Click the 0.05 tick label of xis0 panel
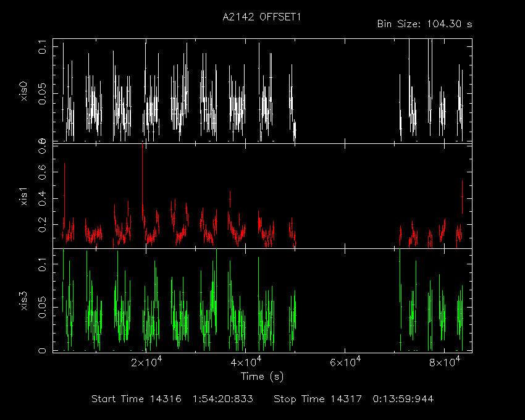This screenshot has width=525, height=420. tap(42, 94)
